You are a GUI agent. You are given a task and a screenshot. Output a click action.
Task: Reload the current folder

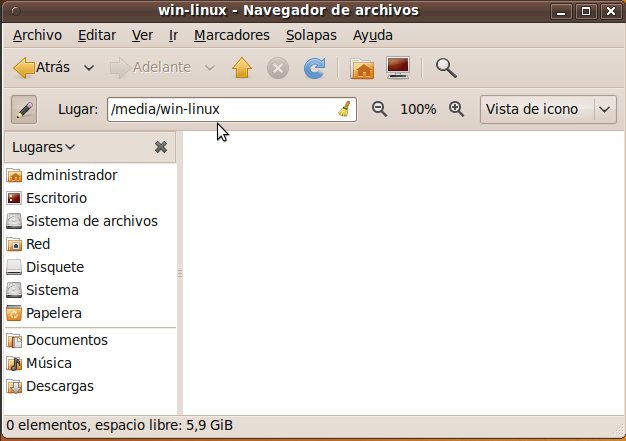(314, 68)
